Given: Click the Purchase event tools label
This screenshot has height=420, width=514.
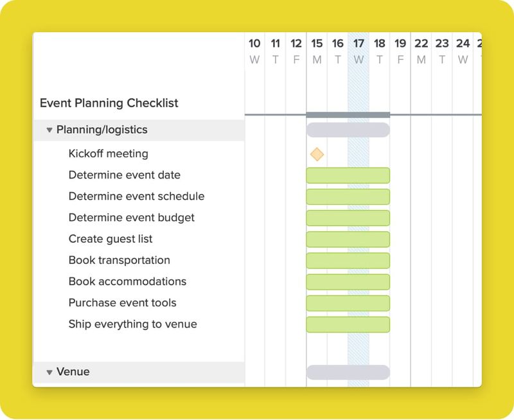Looking at the screenshot, I should (x=121, y=302).
